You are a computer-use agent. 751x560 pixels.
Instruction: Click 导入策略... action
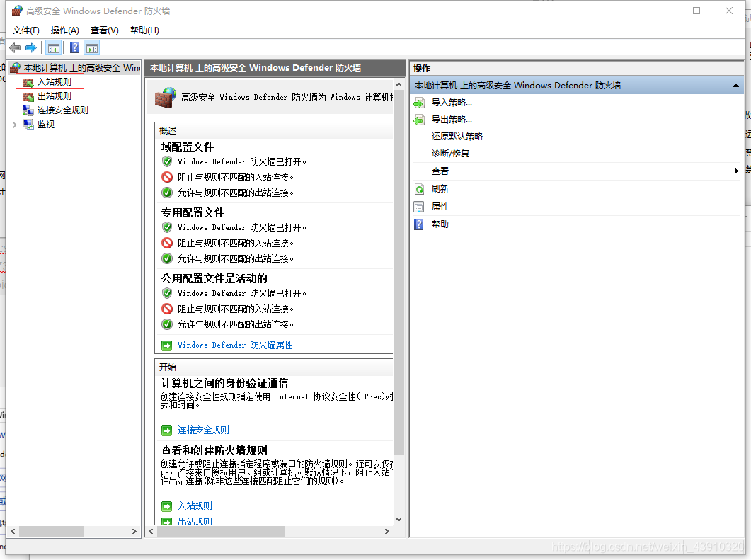pos(452,103)
